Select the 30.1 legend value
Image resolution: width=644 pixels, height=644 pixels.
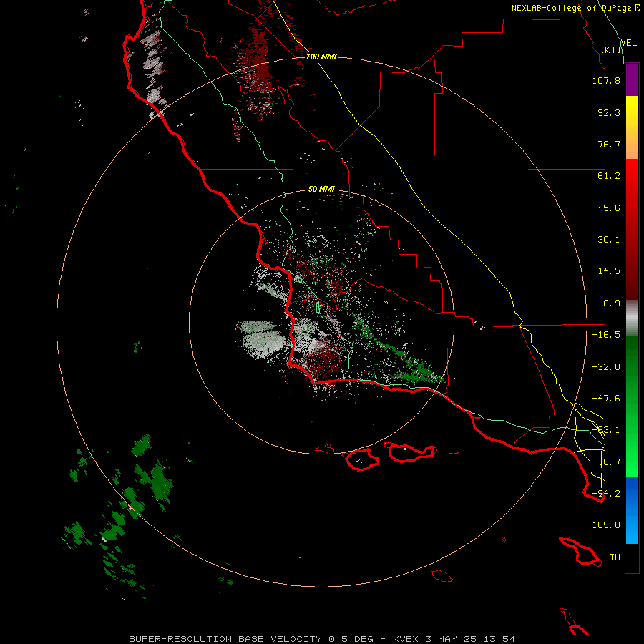pos(609,240)
